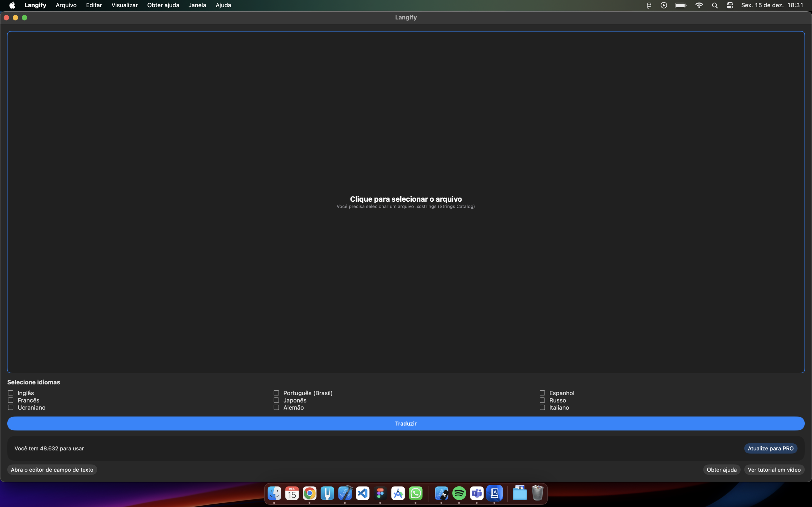The height and width of the screenshot is (507, 812).
Task: Launch Xcode from the Dock
Action: pos(345,493)
